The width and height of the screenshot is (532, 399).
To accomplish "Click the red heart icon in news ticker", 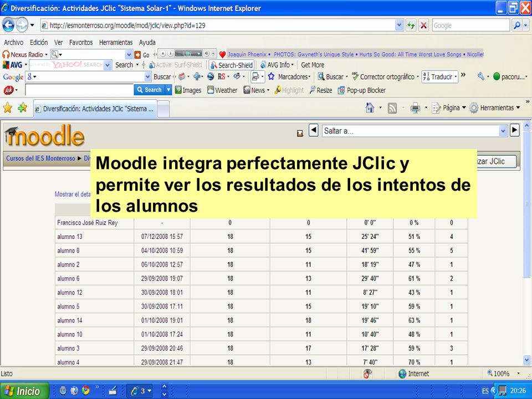I will pos(223,54).
